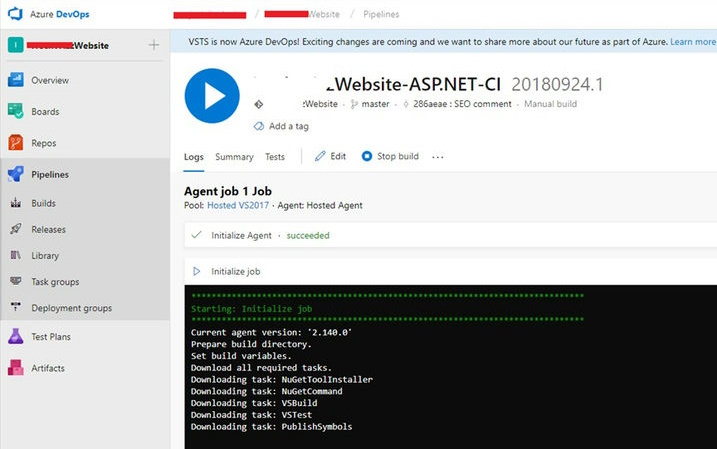Switch to the Tests tab
The image size is (717, 449).
[275, 157]
